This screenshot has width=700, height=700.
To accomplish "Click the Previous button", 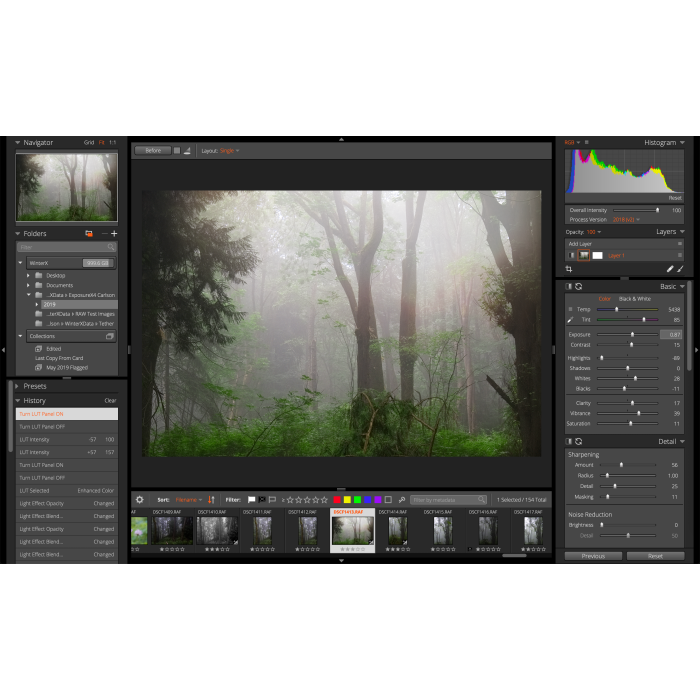I will click(x=593, y=556).
